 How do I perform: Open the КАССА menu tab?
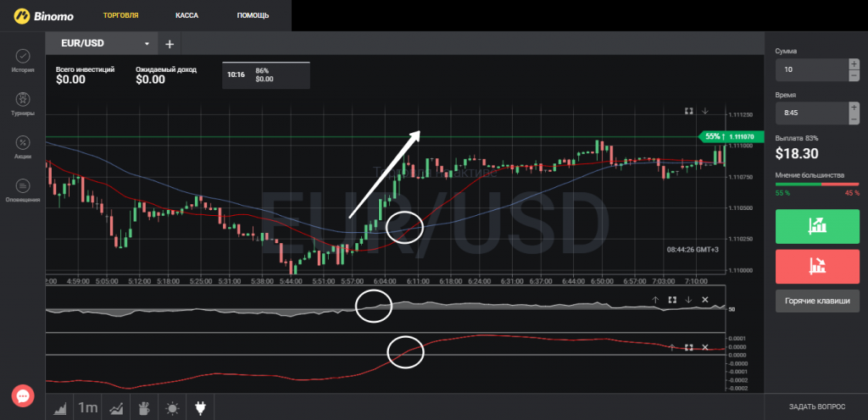[187, 15]
